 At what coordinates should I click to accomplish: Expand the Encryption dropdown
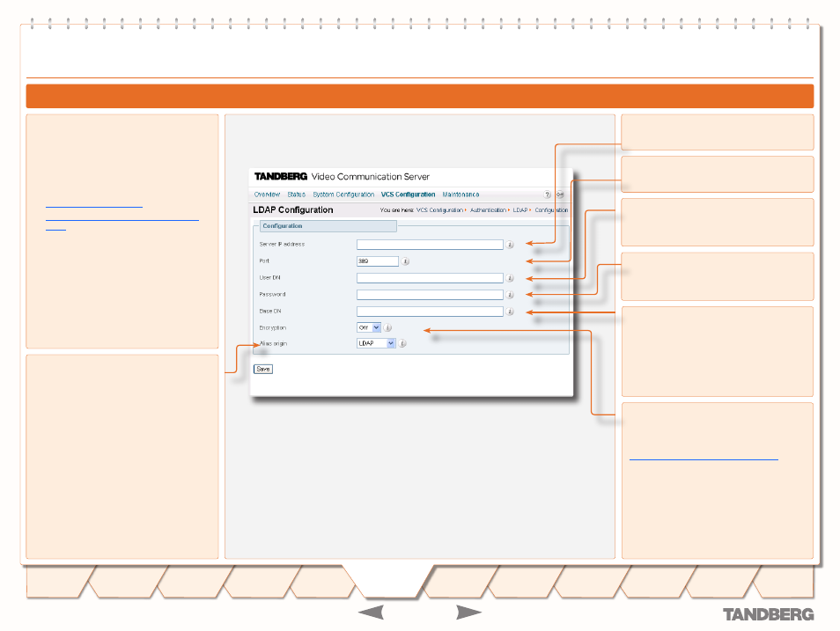click(x=369, y=327)
